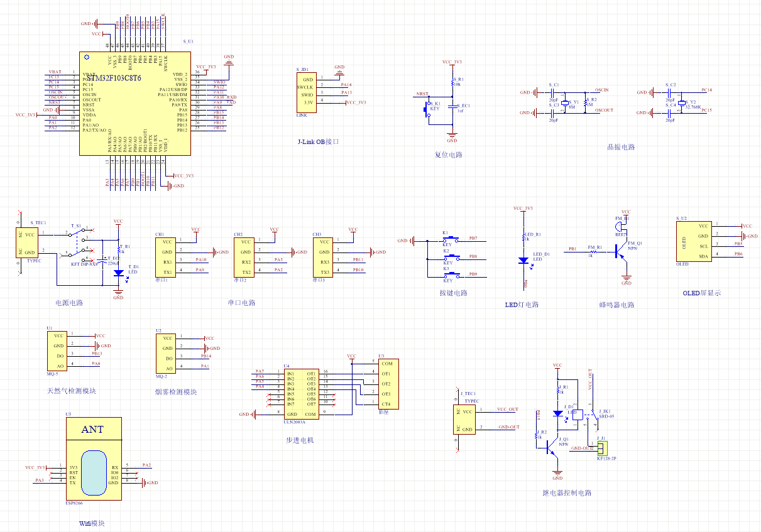This screenshot has width=761, height=532.
Task: Click the '电源电路' section title
Action: 69,303
